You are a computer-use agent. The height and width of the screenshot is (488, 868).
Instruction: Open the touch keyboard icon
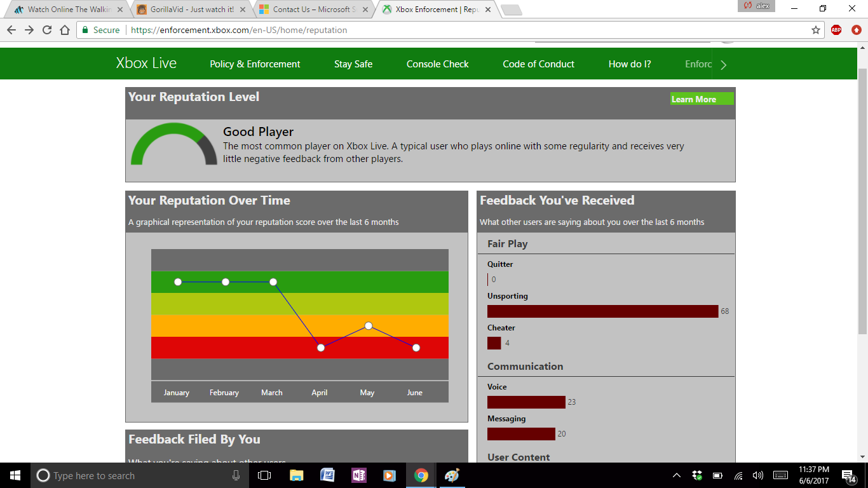click(x=781, y=475)
